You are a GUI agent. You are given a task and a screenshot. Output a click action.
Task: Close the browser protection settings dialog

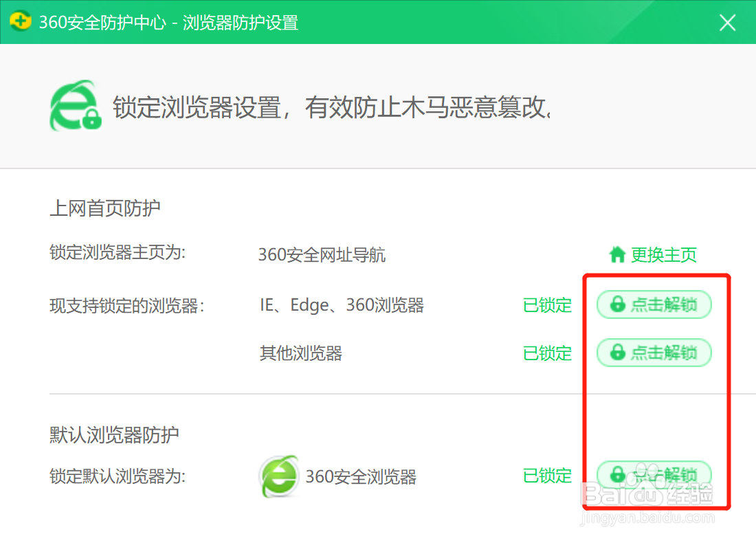click(x=727, y=22)
